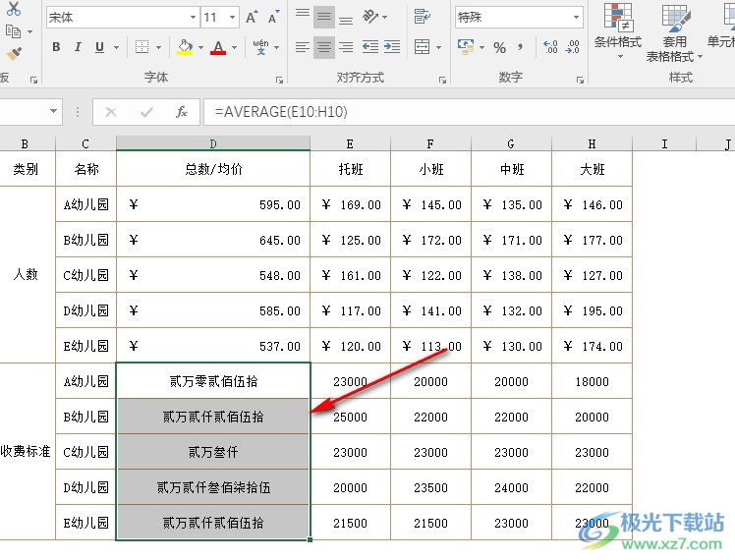Open the font size dropdown showing 11

(x=232, y=18)
